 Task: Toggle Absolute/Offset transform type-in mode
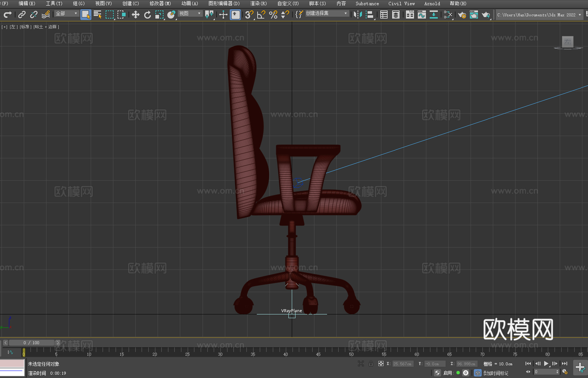(x=381, y=364)
